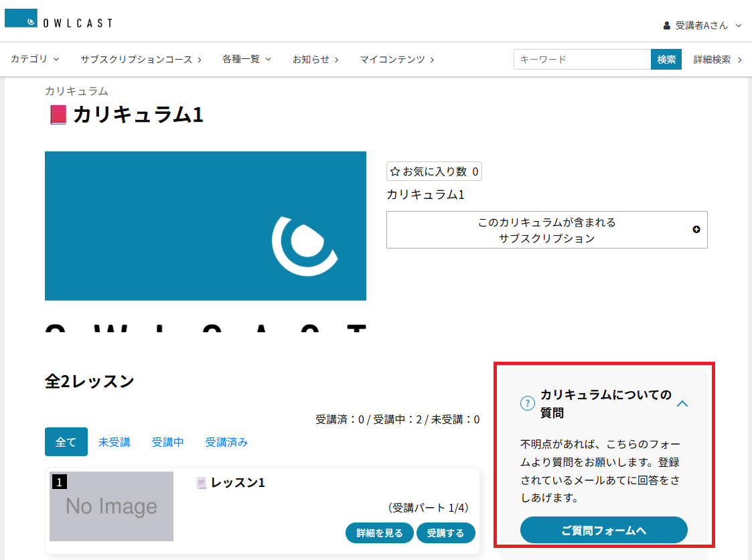The image size is (752, 560).
Task: Click the user profile icon beside 受講者Aさん
Action: [x=666, y=26]
